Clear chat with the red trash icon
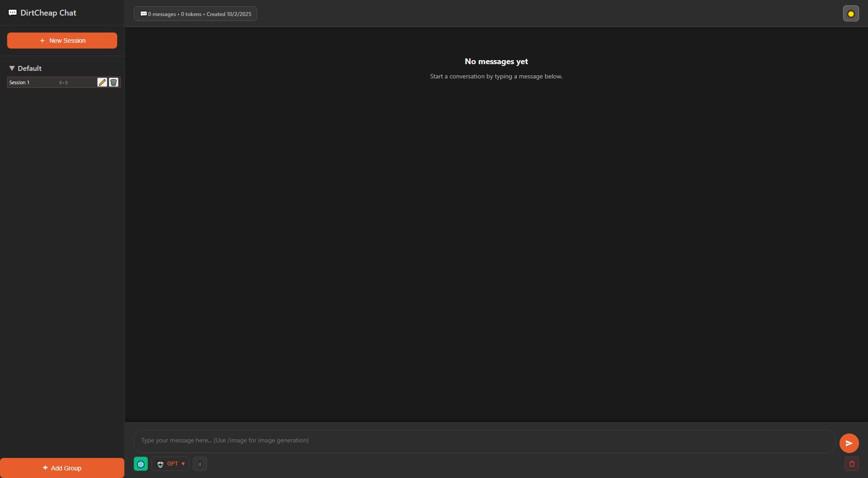The image size is (868, 478). [x=852, y=464]
